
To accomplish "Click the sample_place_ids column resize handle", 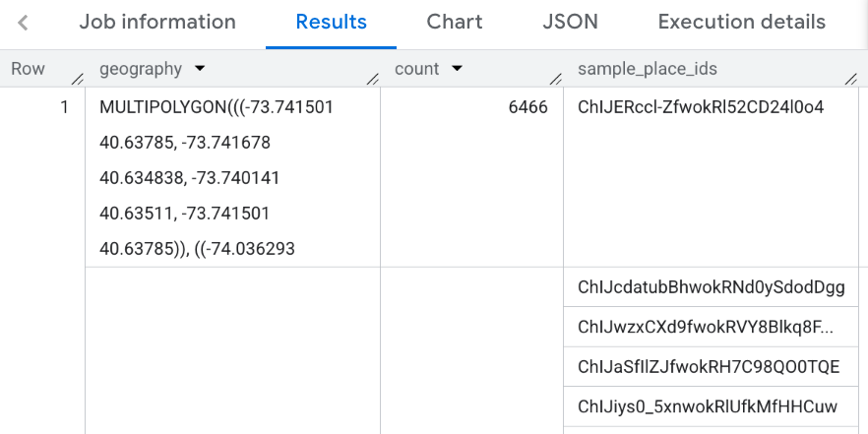I will 850,78.
